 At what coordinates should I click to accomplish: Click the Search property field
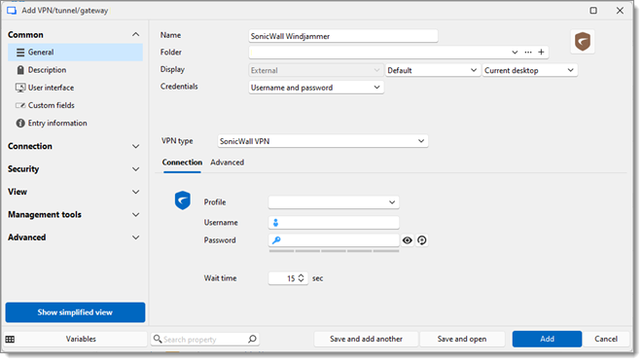tap(205, 339)
